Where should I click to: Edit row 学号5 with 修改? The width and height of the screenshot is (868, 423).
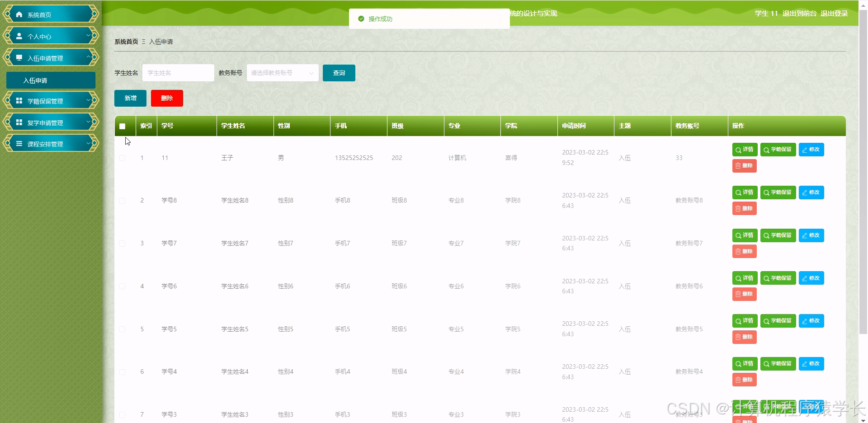[811, 321]
